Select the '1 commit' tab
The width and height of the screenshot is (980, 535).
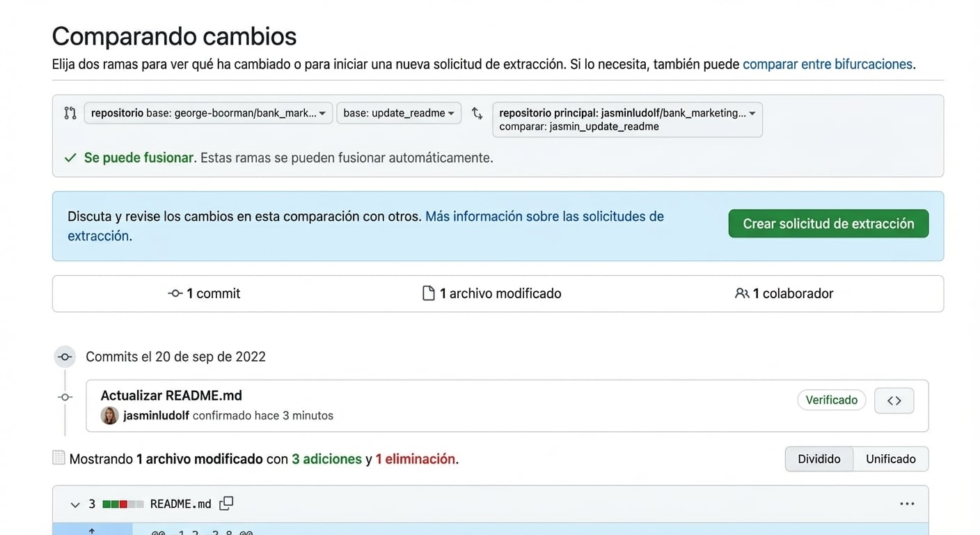(204, 294)
